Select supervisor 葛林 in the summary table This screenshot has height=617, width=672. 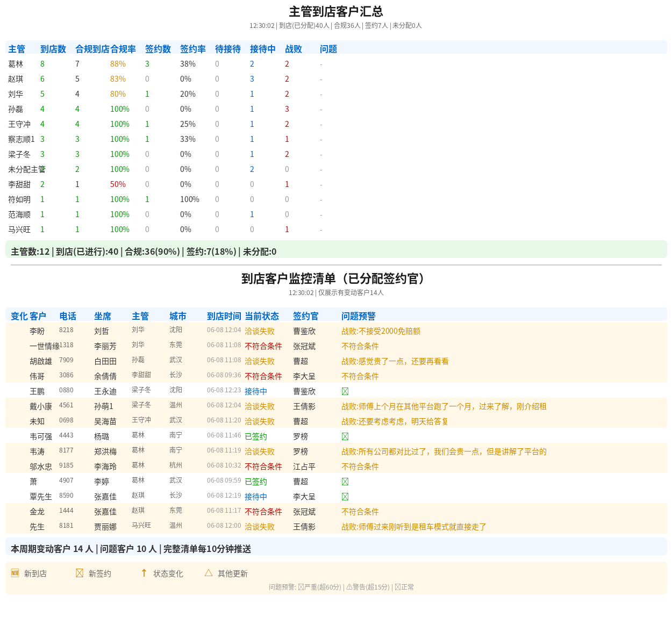[16, 64]
